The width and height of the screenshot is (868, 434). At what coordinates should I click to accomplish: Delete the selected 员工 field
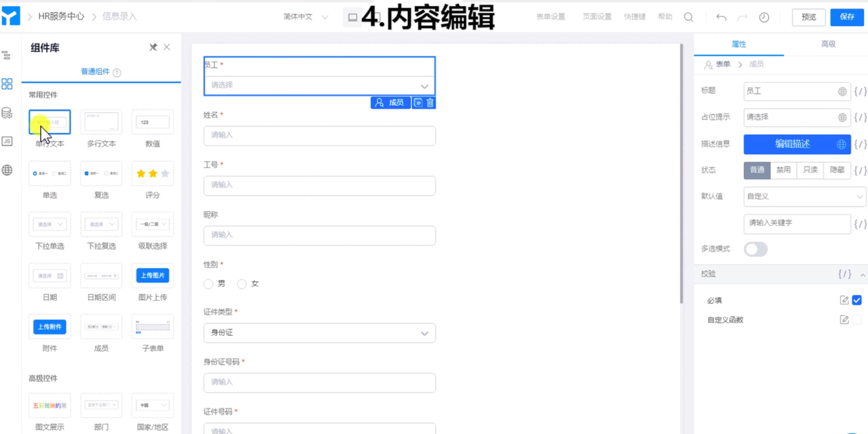(430, 102)
